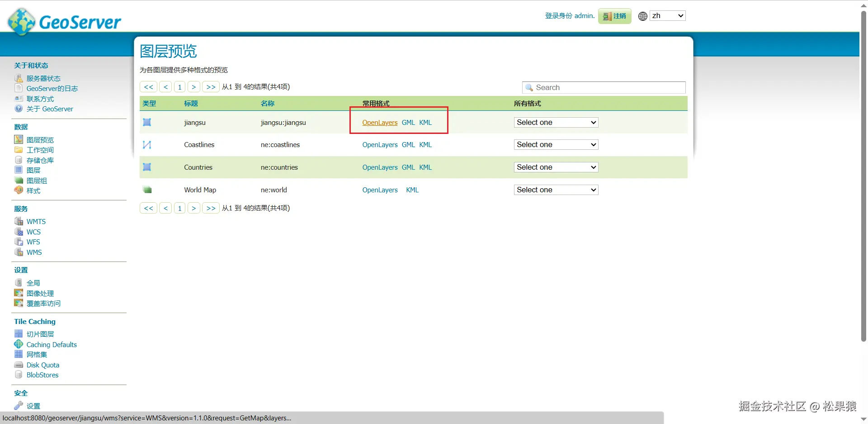Click the tile layers icon
Viewport: 868px width, 424px height.
pyautogui.click(x=19, y=334)
